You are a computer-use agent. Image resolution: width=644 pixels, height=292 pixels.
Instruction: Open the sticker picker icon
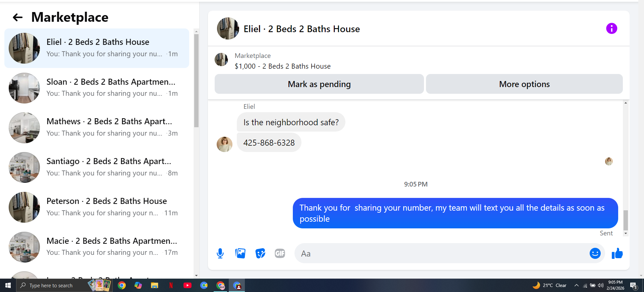(x=260, y=253)
